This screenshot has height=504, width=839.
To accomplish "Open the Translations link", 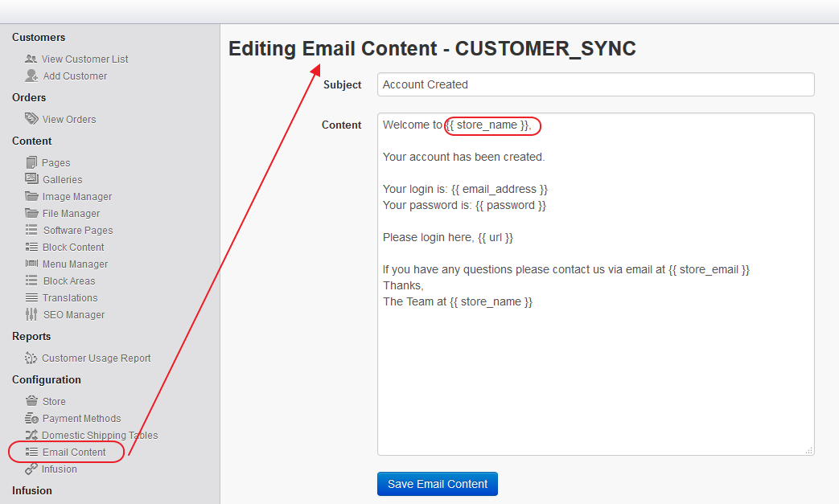I will point(70,297).
